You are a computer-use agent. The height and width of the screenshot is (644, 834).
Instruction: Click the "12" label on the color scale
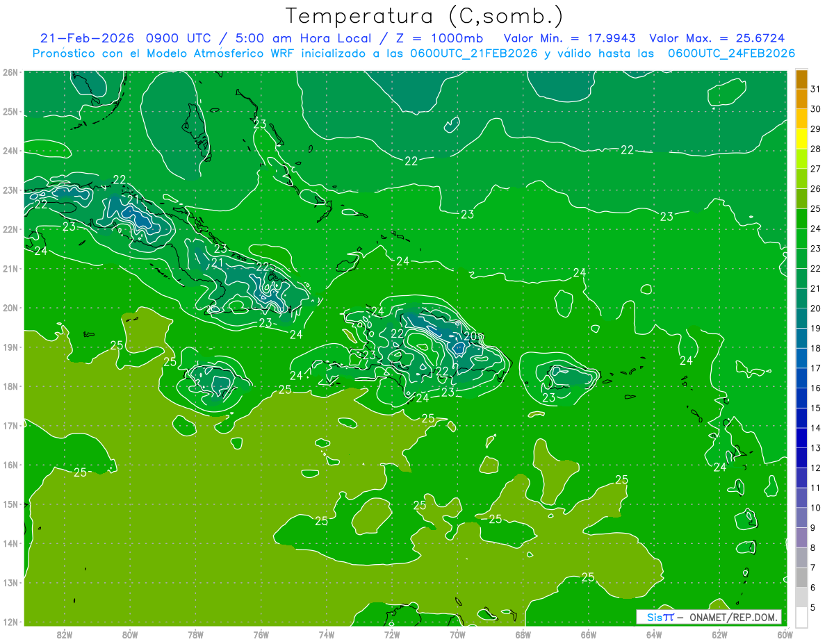(x=815, y=468)
